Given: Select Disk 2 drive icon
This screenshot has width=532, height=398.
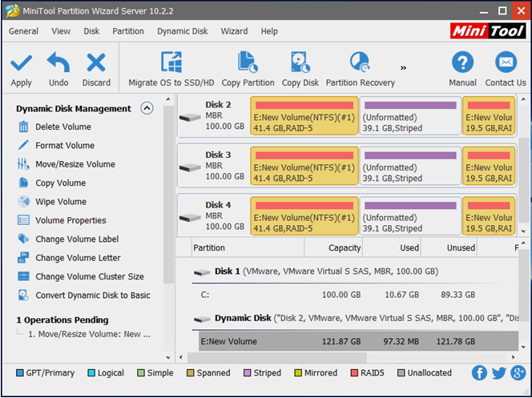Looking at the screenshot, I should tap(190, 118).
